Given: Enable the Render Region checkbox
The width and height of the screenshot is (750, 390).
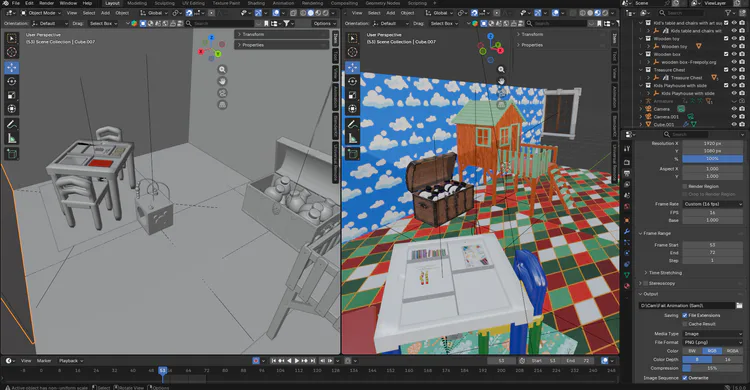Looking at the screenshot, I should [x=685, y=186].
